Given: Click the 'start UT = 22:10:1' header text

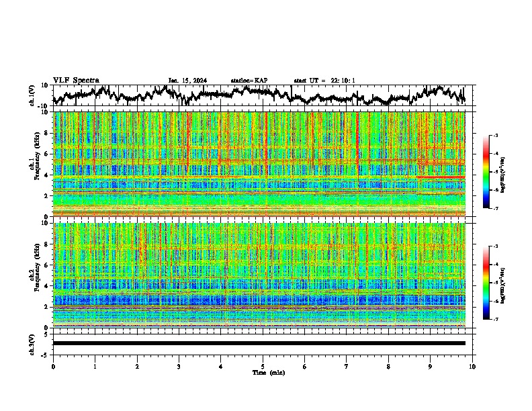Looking at the screenshot, I should pos(324,81).
